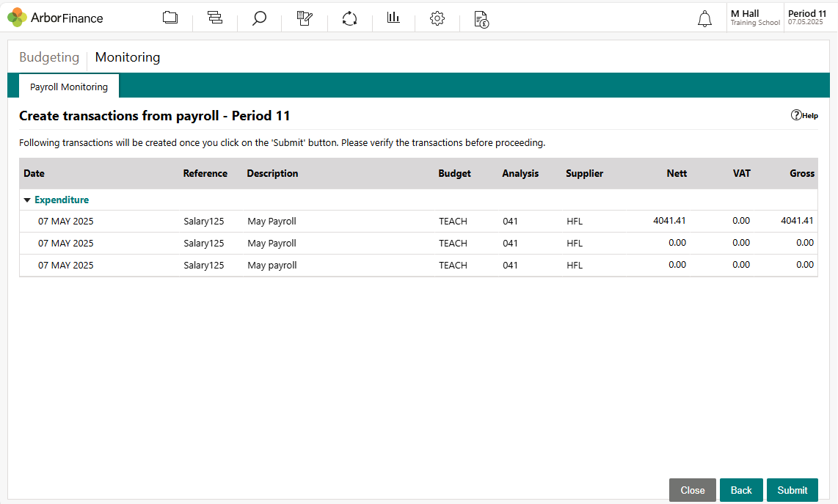
Task: Select the payroll row with 4041.41 nett
Action: [x=418, y=222]
